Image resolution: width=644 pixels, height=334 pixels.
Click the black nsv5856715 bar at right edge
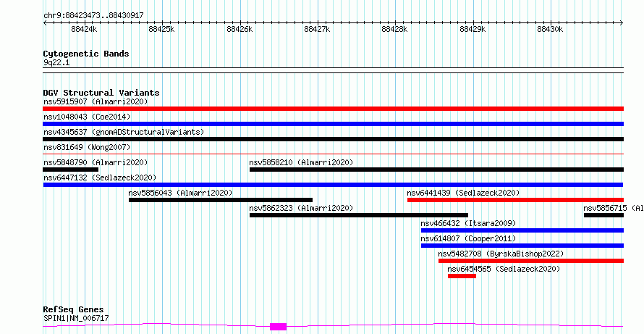[603, 215]
